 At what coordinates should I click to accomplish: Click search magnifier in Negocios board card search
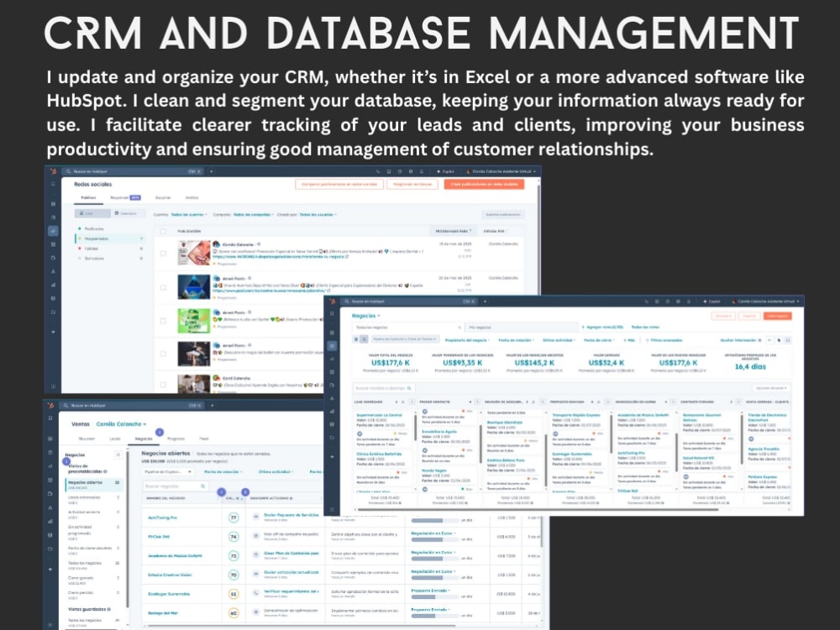[409, 388]
